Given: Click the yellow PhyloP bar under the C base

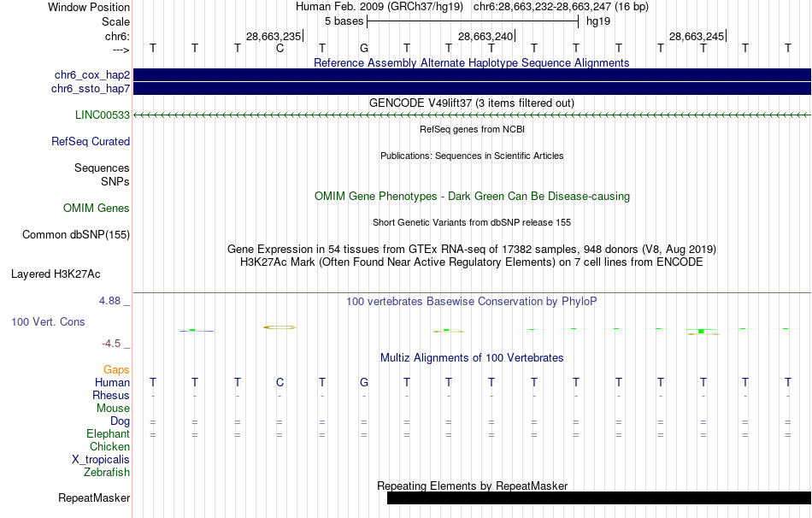Looking at the screenshot, I should [x=279, y=327].
